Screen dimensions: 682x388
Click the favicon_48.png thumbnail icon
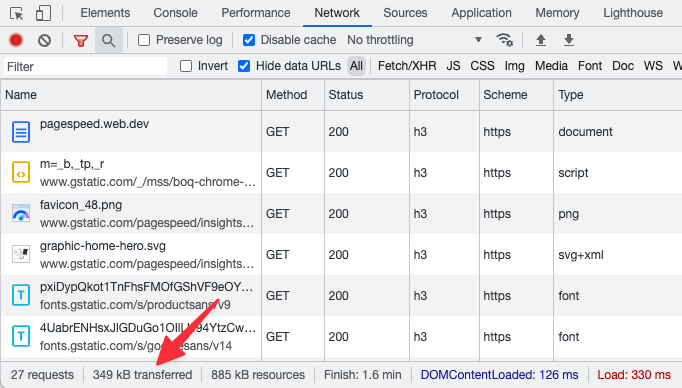[x=21, y=213]
